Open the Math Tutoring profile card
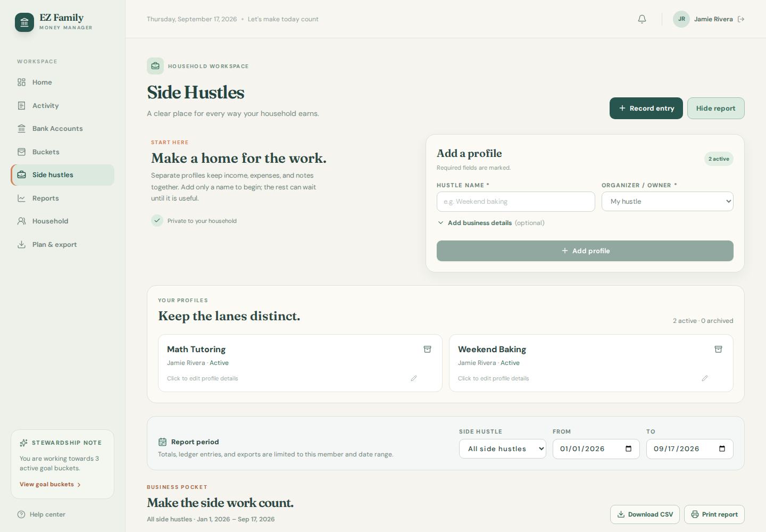 point(300,363)
